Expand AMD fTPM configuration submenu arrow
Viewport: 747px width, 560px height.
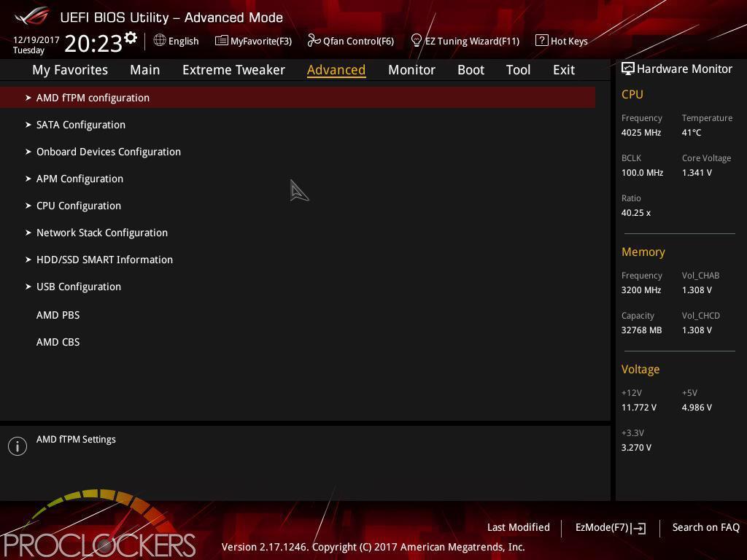point(28,98)
